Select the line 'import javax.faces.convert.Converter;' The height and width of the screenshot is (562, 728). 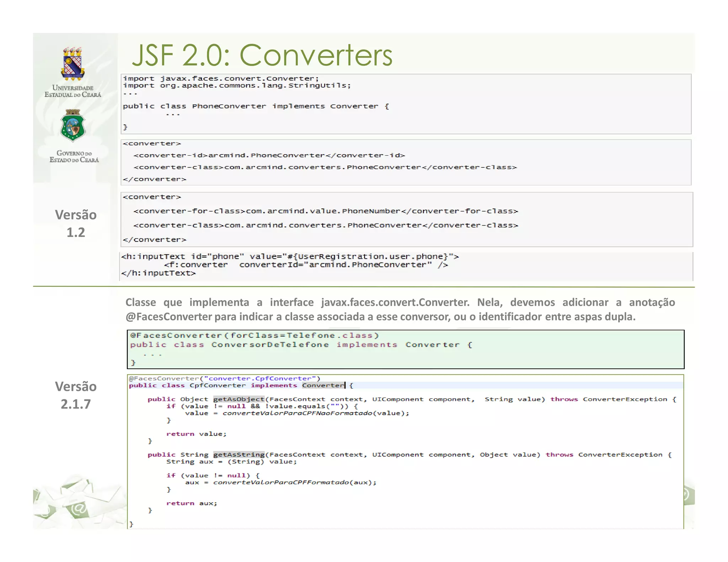[221, 79]
